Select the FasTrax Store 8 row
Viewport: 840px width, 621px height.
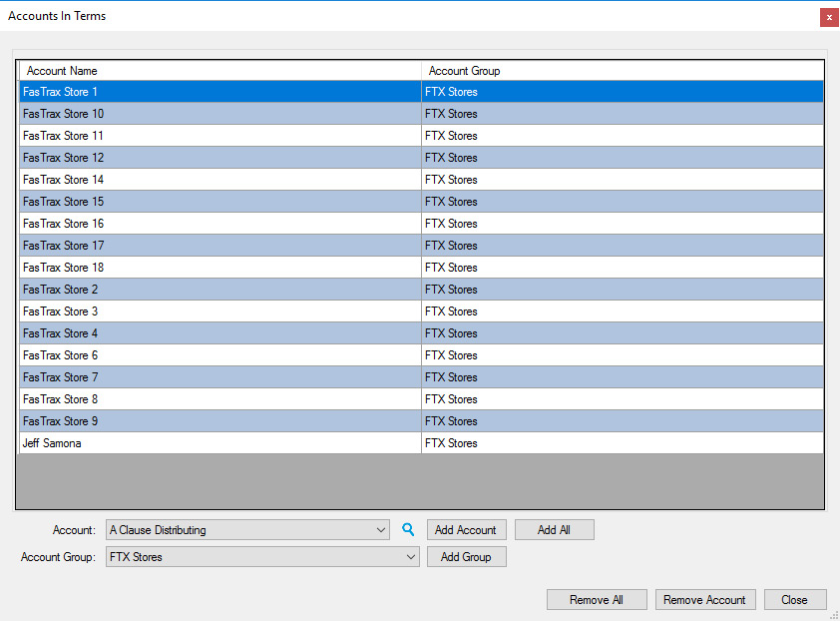(x=422, y=399)
